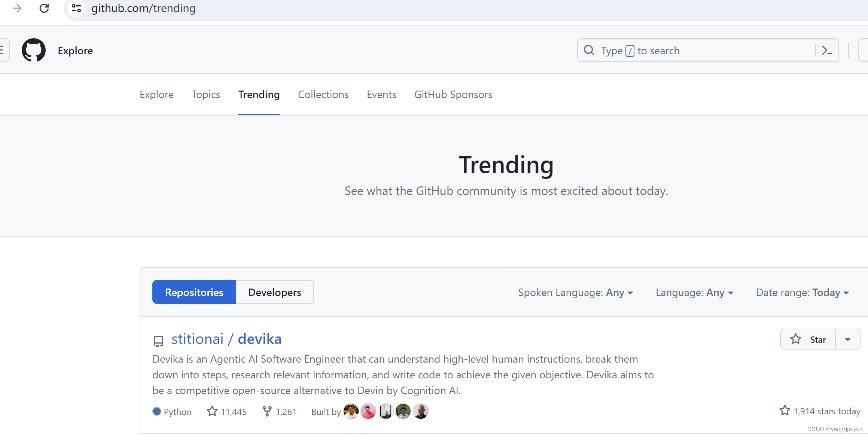Viewport: 868px width, 436px height.
Task: Click the Trending page heading
Action: 506,165
